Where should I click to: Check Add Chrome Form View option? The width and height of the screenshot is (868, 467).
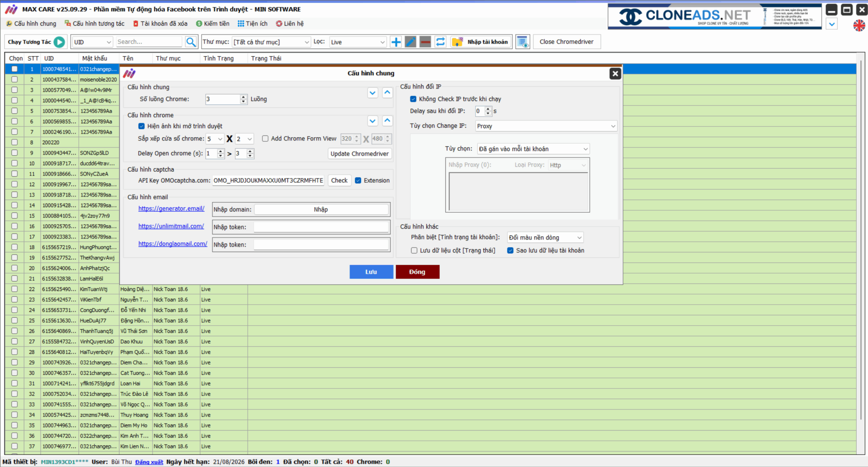[265, 138]
